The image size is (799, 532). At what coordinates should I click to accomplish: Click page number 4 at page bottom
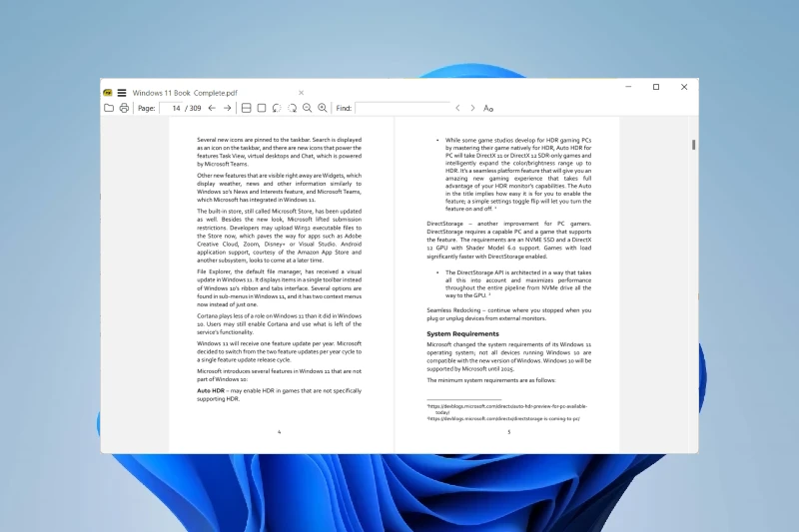coord(279,432)
